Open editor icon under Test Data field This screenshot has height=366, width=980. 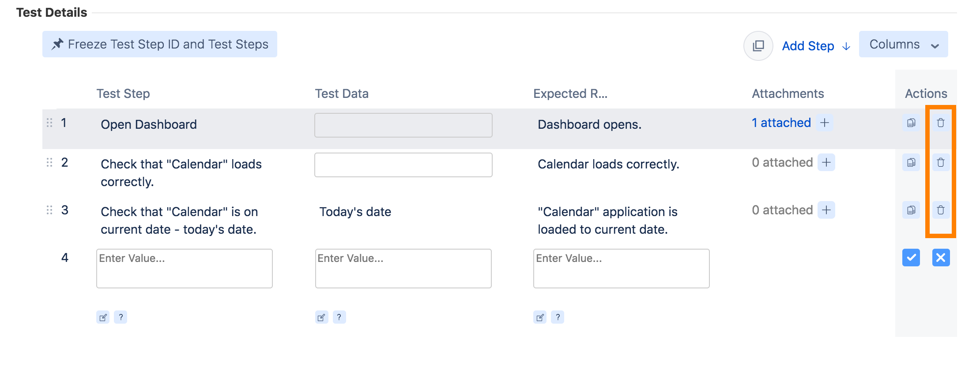321,317
